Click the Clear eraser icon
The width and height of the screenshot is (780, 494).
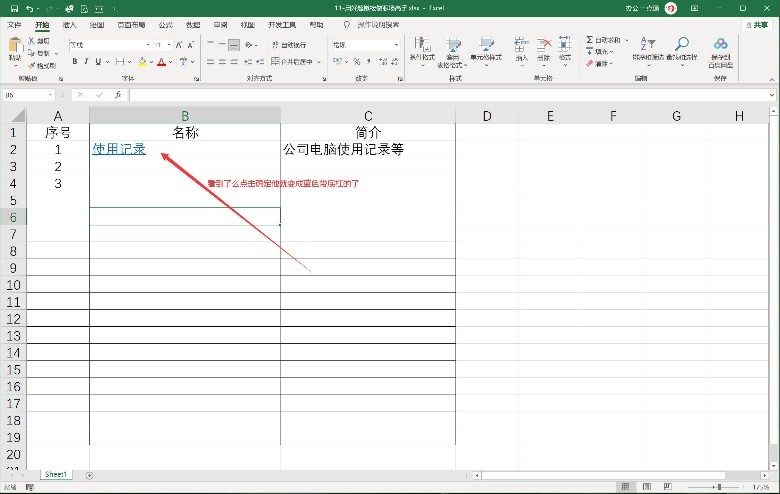pos(589,64)
